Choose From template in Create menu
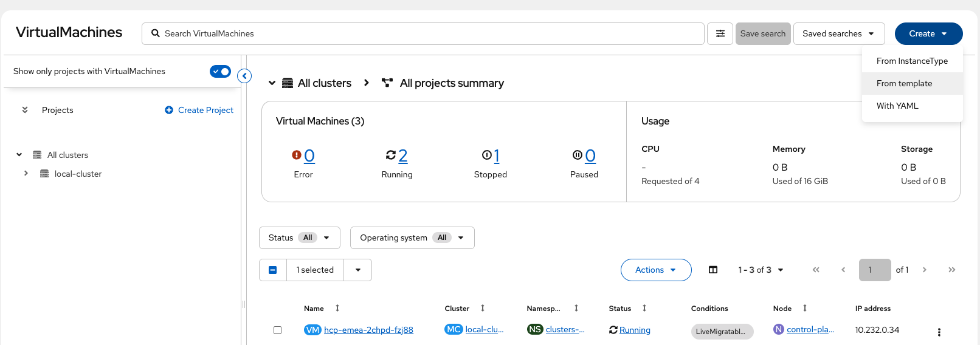The image size is (980, 345). [904, 83]
